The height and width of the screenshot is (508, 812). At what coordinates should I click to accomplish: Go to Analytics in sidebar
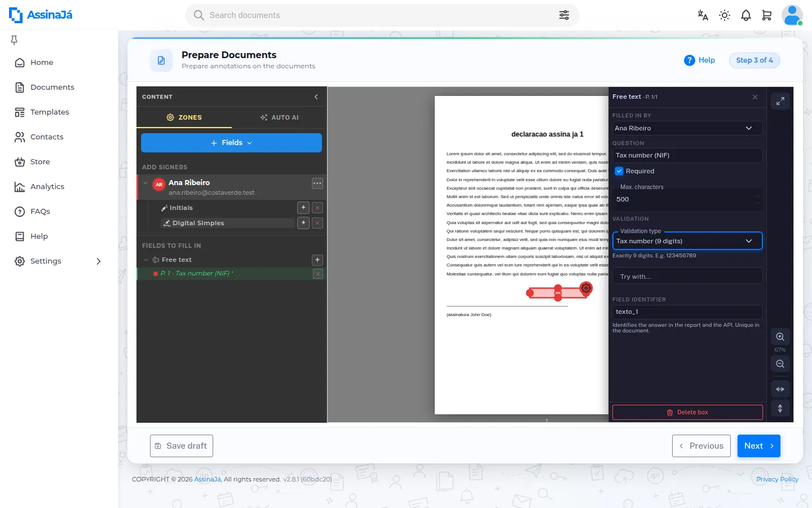click(47, 187)
